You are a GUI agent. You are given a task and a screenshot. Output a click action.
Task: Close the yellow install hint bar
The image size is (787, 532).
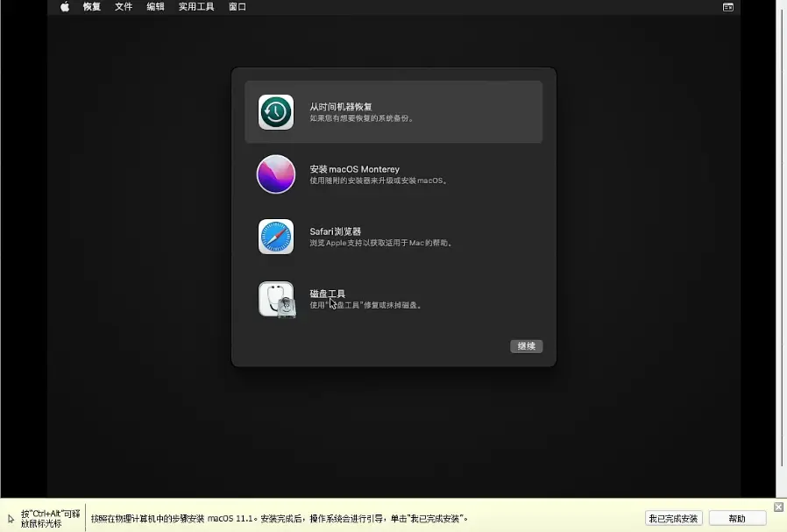click(778, 507)
